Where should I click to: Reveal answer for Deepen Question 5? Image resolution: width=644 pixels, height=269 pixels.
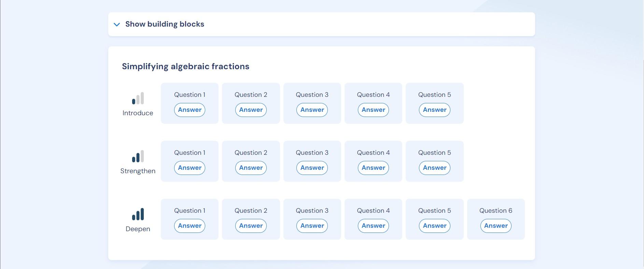[435, 226]
